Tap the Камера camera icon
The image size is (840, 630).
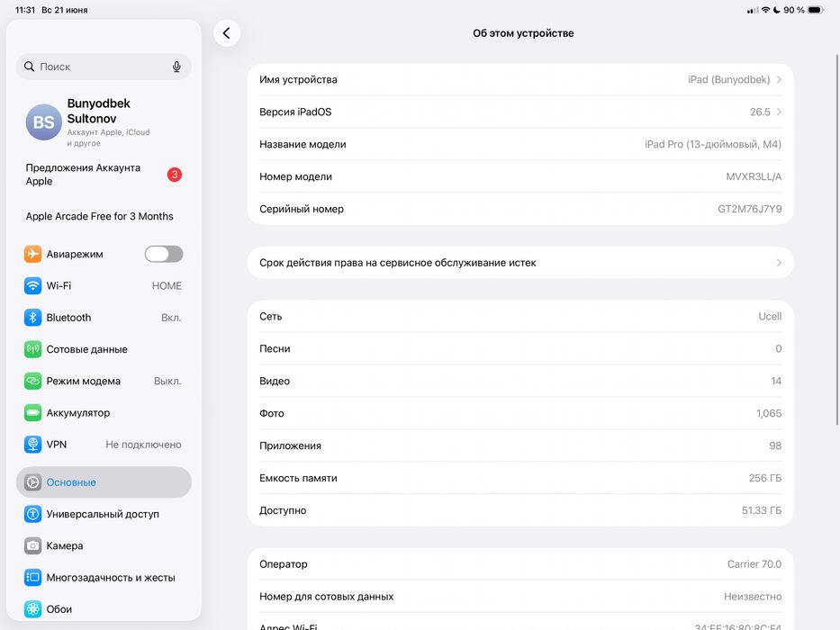click(x=32, y=545)
